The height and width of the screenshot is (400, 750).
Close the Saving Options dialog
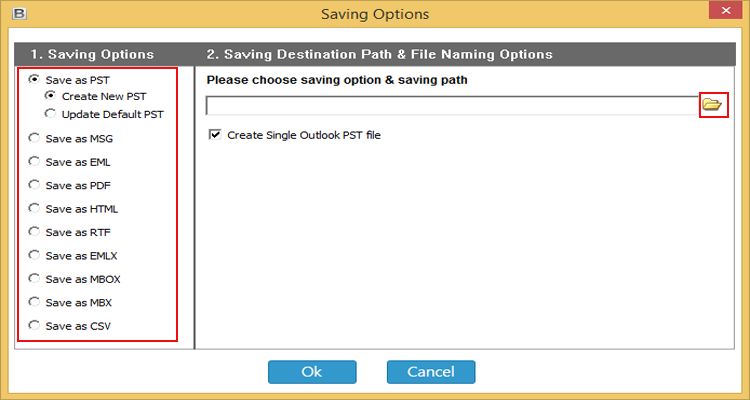click(x=725, y=11)
